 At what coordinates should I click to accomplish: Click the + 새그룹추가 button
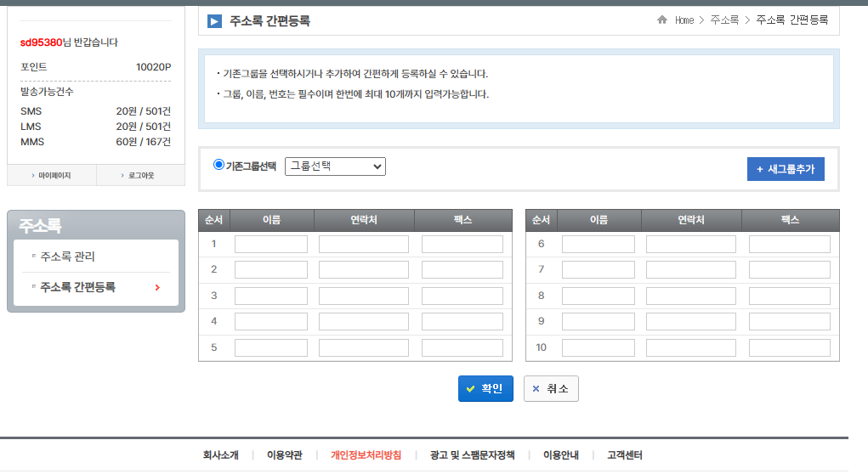pyautogui.click(x=786, y=169)
